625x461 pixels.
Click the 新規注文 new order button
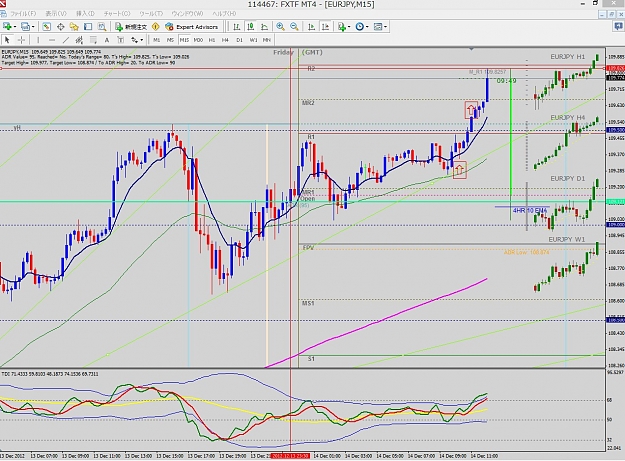131,27
